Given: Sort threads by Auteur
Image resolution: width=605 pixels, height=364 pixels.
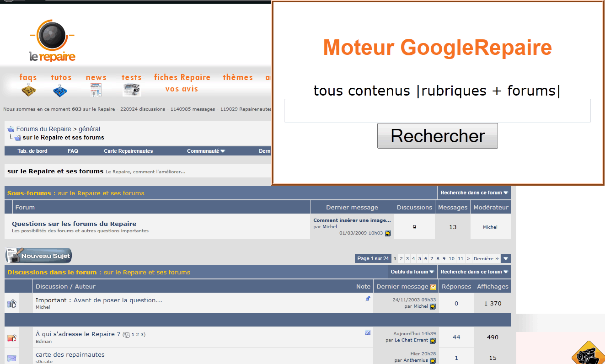Looking at the screenshot, I should (x=86, y=286).
